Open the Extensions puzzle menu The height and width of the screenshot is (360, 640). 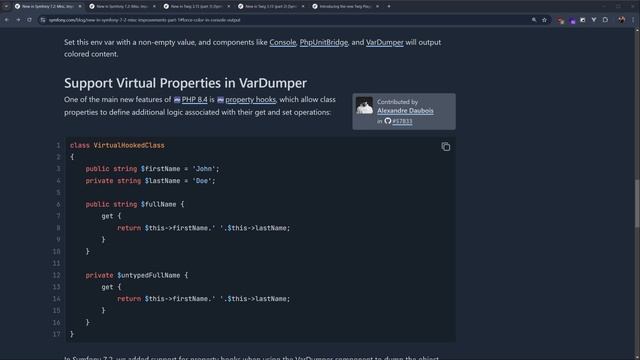pos(605,20)
